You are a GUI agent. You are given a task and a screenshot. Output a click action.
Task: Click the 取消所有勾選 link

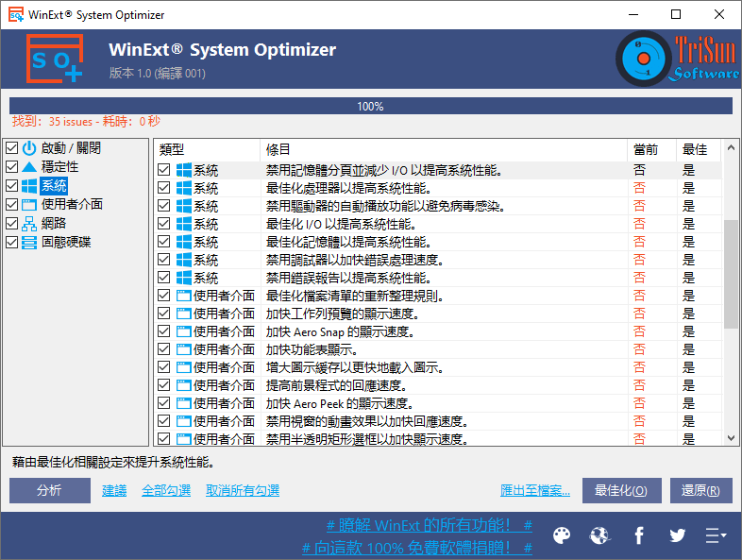pos(243,490)
